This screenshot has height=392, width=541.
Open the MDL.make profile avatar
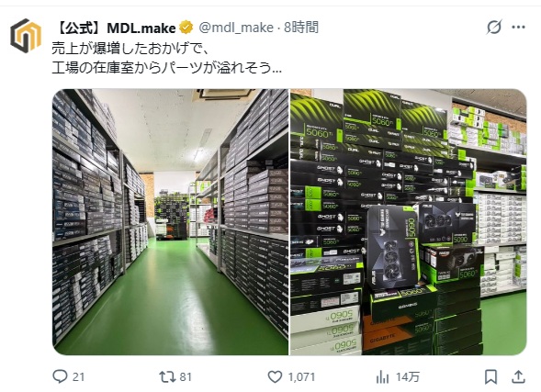(x=26, y=36)
